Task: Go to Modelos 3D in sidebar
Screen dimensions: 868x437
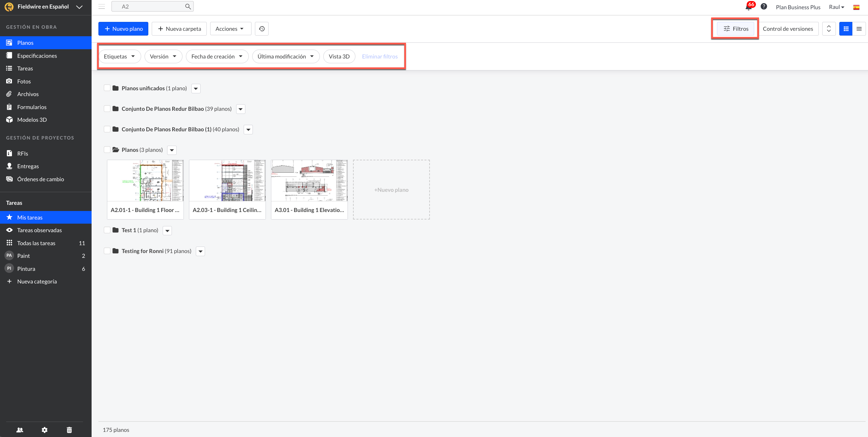Action: 32,120
